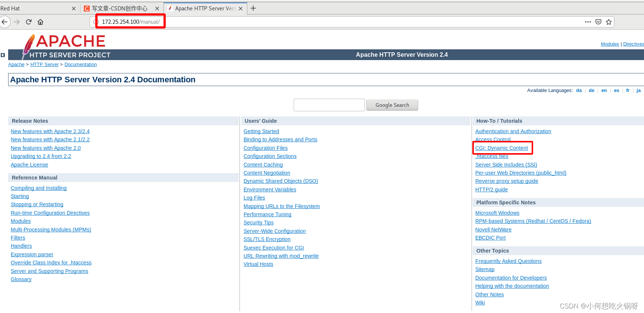Open the browser home page
The width and height of the screenshot is (644, 313).
(40, 22)
